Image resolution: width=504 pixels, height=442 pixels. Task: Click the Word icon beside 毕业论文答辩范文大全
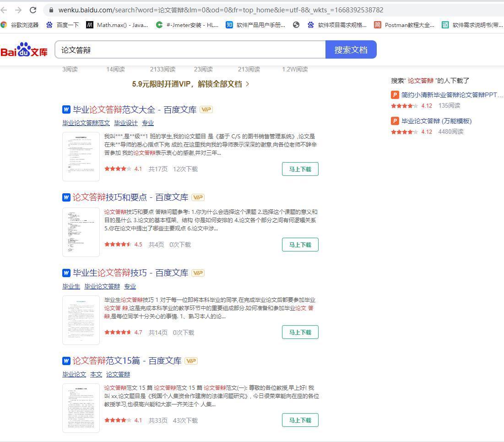coord(66,109)
